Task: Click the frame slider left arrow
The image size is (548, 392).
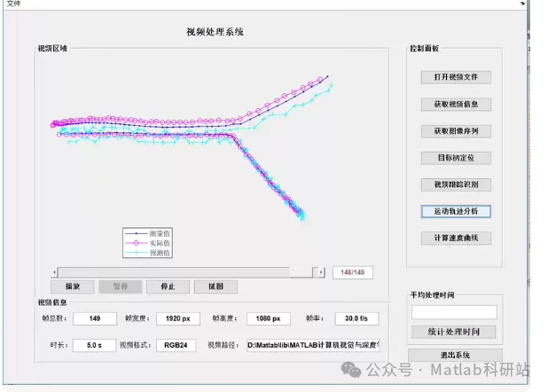Action: (x=54, y=272)
